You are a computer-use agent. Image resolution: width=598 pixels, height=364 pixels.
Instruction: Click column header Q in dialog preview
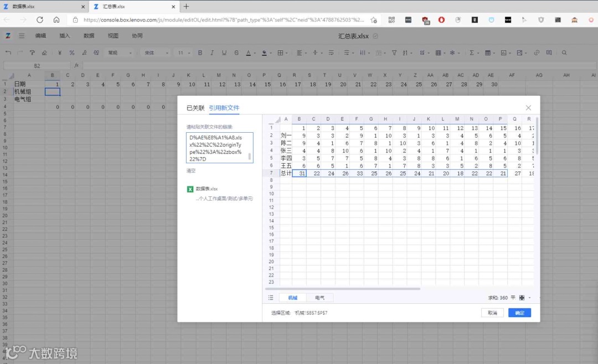point(514,119)
